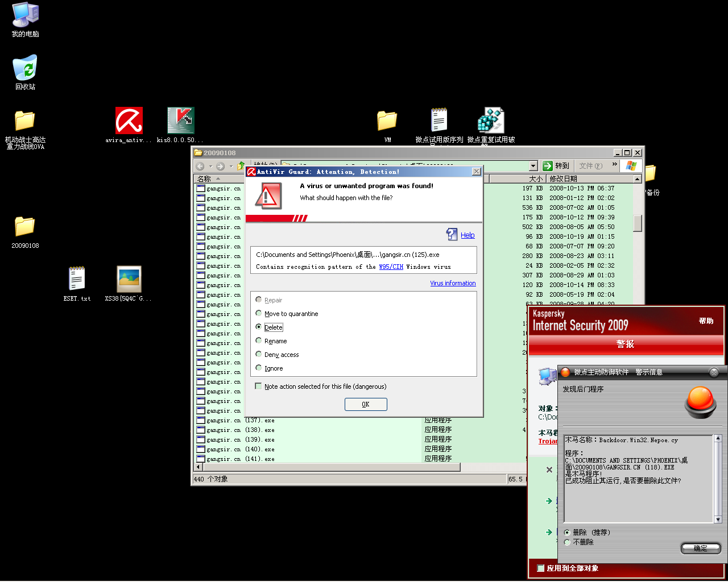Select the Delete radio option
The image size is (728, 582).
point(259,327)
